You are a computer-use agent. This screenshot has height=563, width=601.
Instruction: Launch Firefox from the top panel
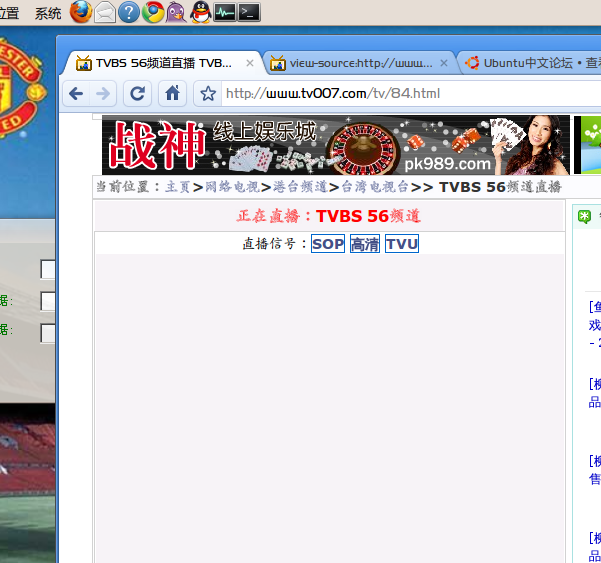[81, 12]
